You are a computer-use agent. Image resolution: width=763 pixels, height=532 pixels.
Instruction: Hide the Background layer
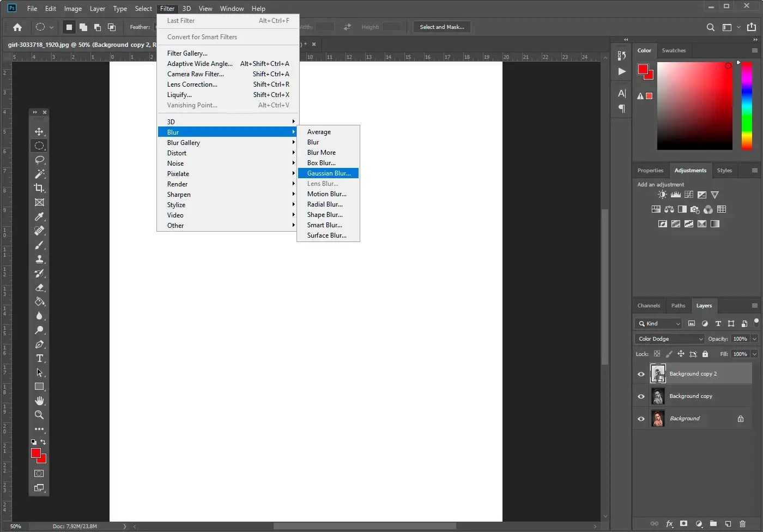(641, 419)
